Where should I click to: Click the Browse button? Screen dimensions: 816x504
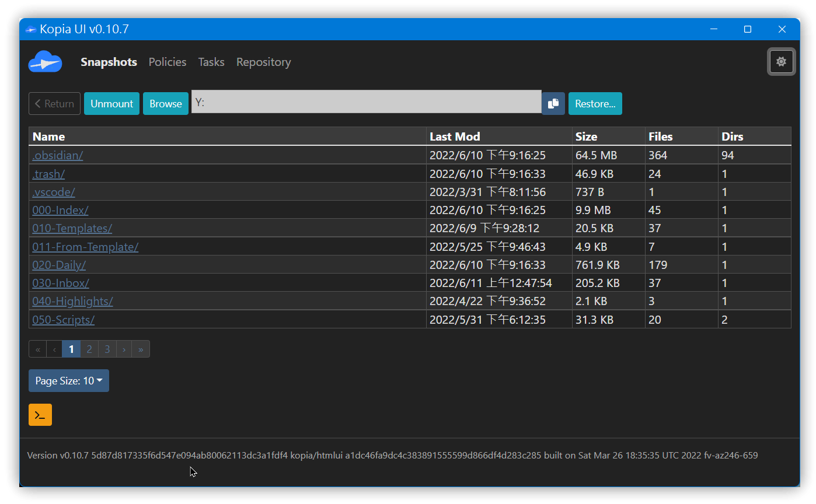point(166,103)
